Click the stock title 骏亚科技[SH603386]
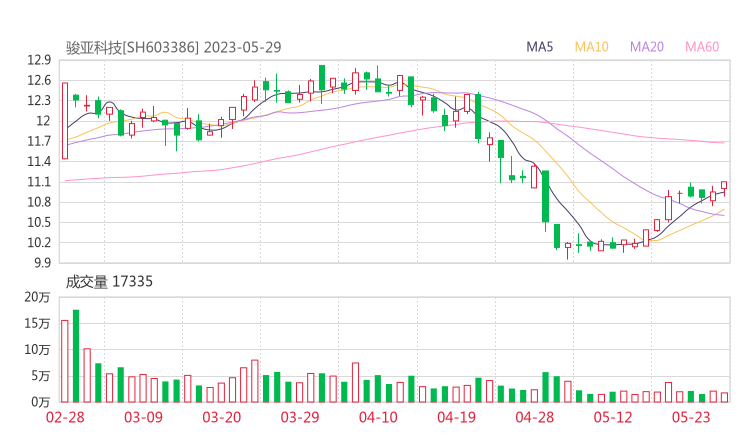The width and height of the screenshot is (740, 440). click(x=132, y=47)
